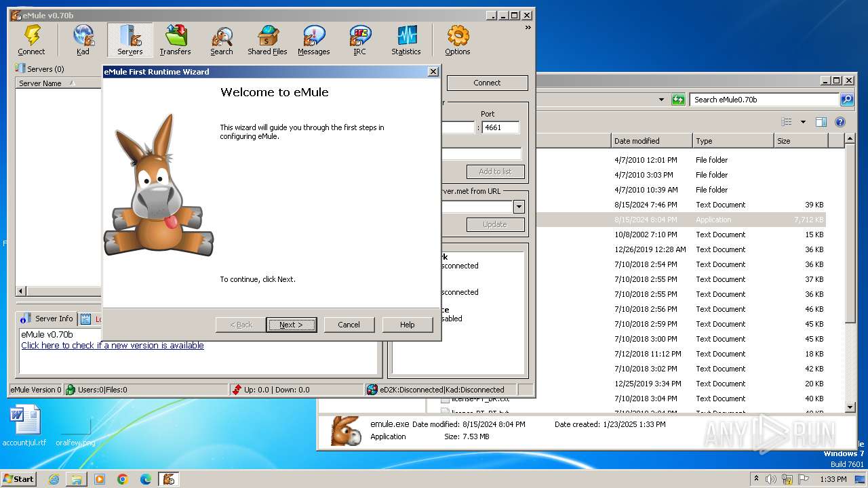The width and height of the screenshot is (868, 488).
Task: Open Windows Media Player from the taskbar
Action: (x=100, y=479)
